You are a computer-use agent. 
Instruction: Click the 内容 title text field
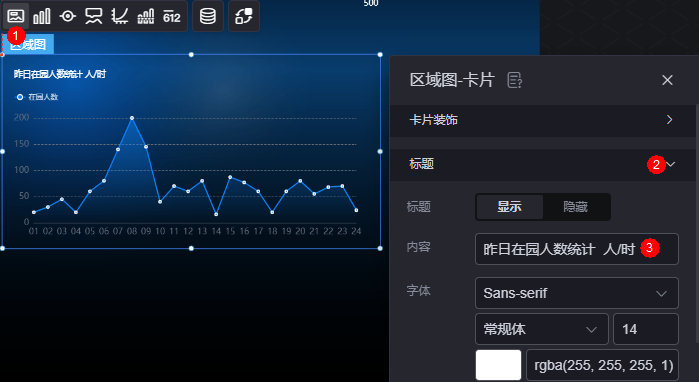click(x=577, y=249)
